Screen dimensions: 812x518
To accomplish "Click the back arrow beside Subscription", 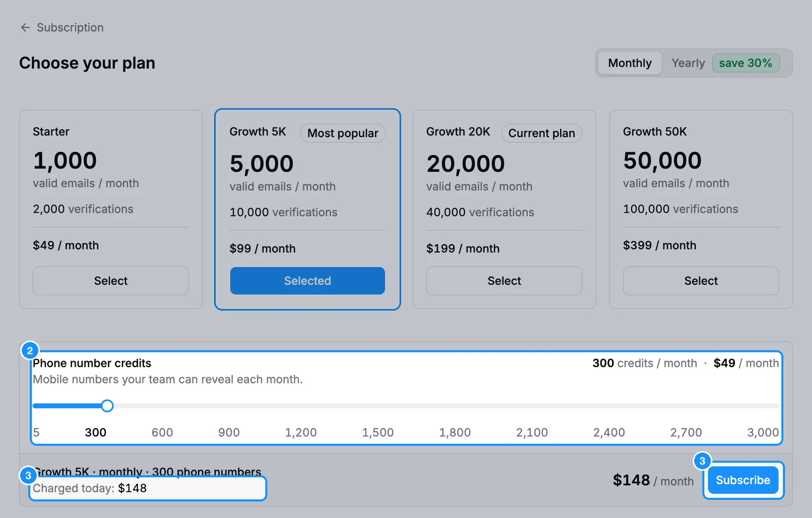I will pyautogui.click(x=25, y=27).
